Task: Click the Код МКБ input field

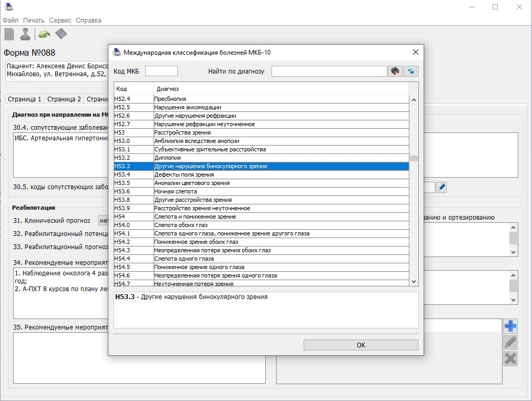Action: (x=162, y=71)
